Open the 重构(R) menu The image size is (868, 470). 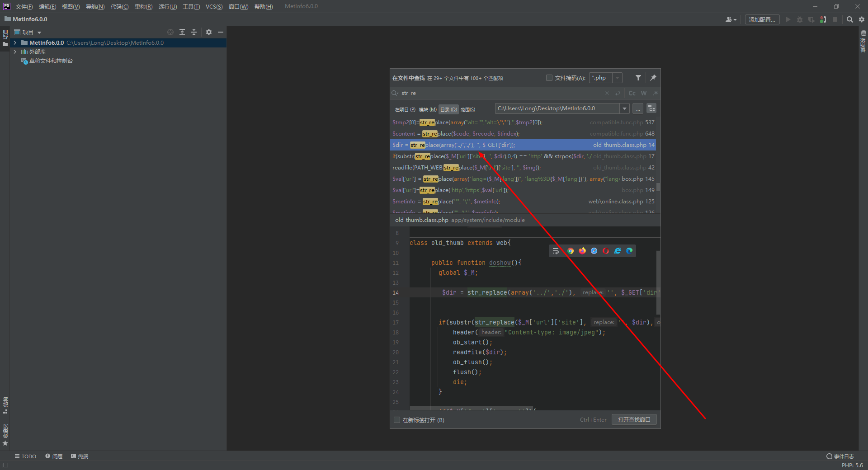(x=143, y=6)
